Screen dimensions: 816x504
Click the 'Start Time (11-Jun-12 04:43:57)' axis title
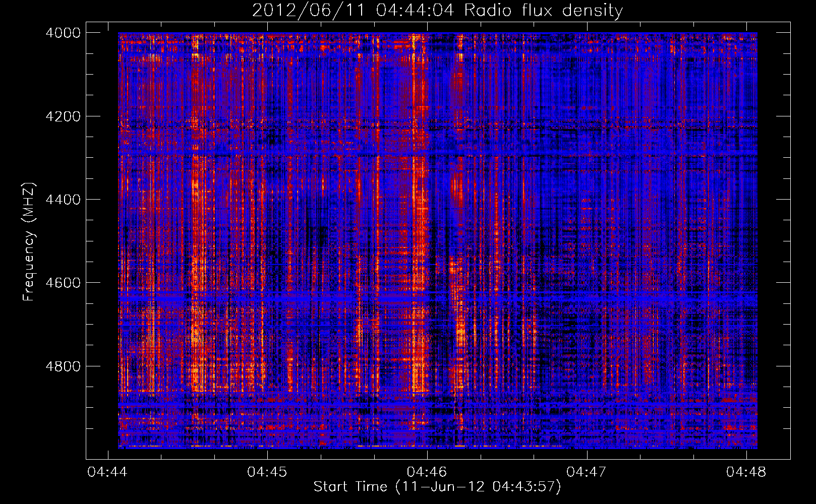437,487
